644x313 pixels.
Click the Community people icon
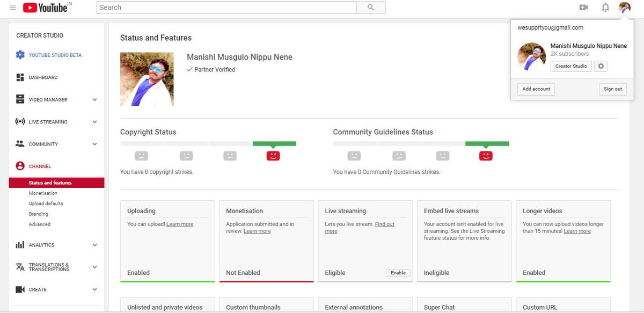tap(20, 144)
